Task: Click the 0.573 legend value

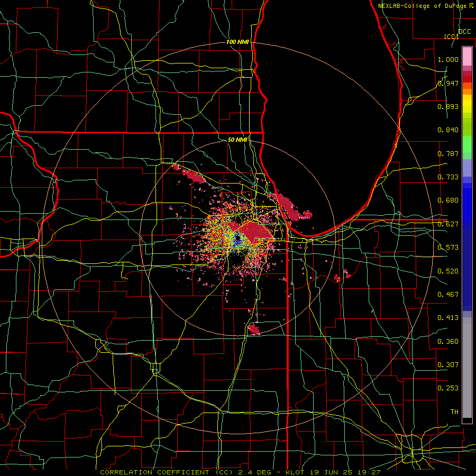Action: coord(448,248)
